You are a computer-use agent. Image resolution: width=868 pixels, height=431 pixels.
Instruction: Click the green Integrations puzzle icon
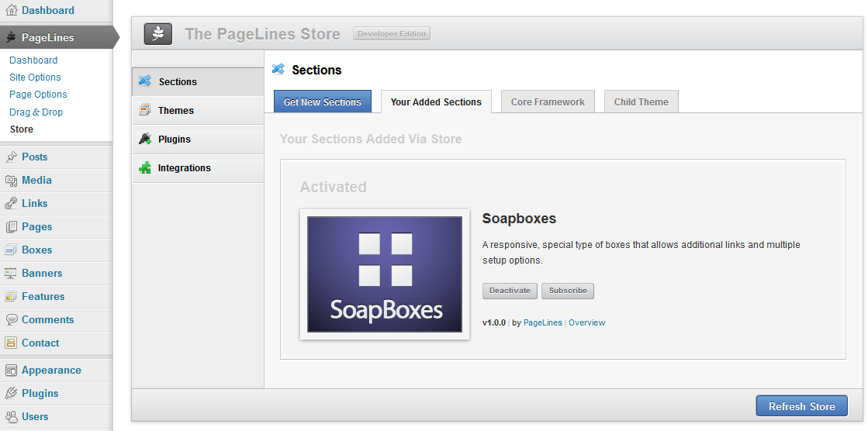pos(144,167)
